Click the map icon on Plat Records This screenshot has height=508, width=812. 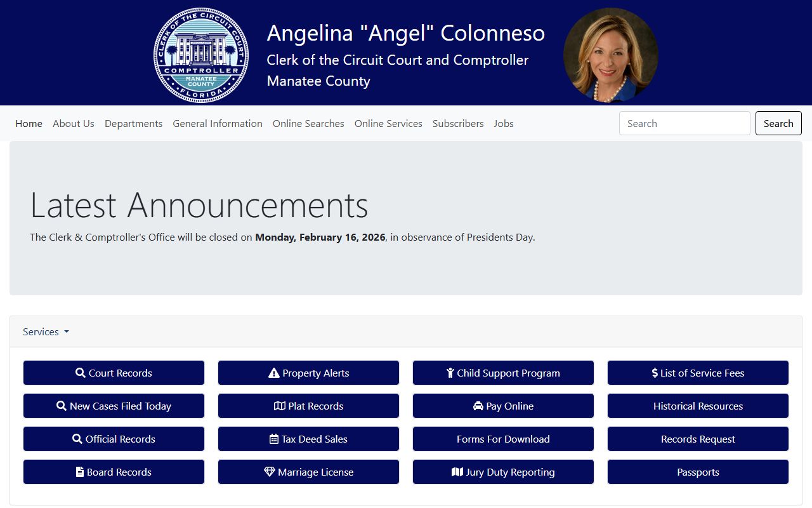280,406
